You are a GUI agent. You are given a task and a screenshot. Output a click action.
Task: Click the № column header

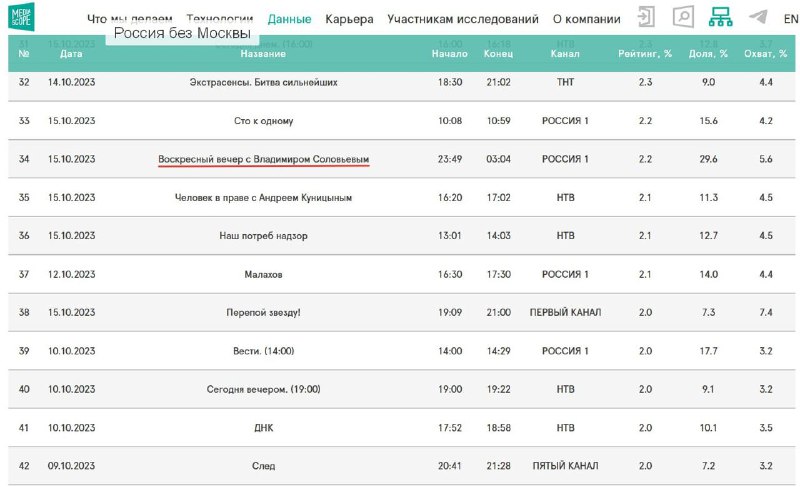click(24, 54)
